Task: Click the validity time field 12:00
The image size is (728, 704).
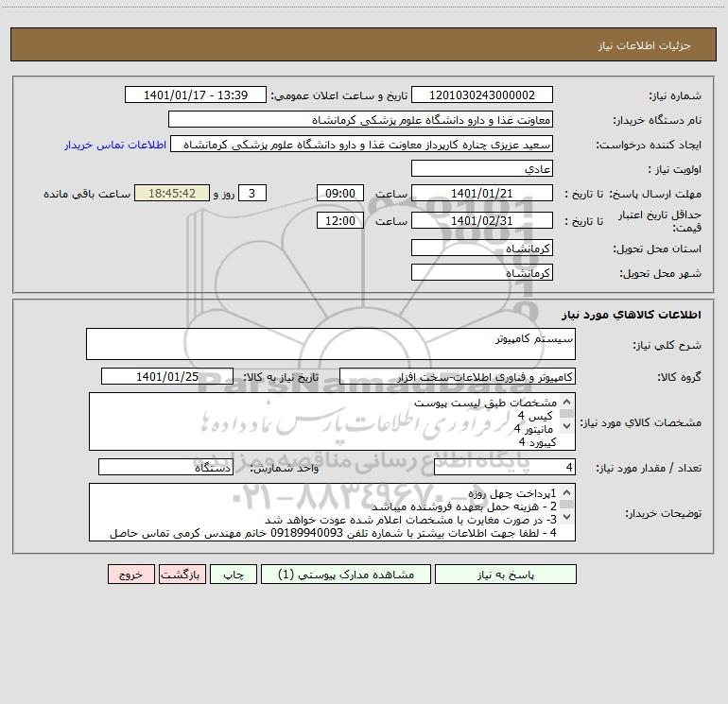Action: coord(339,220)
